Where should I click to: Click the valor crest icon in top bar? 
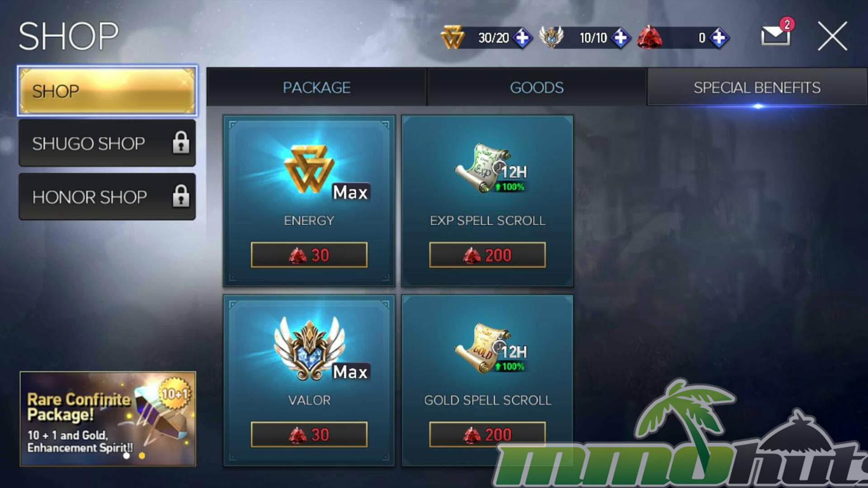(x=552, y=37)
